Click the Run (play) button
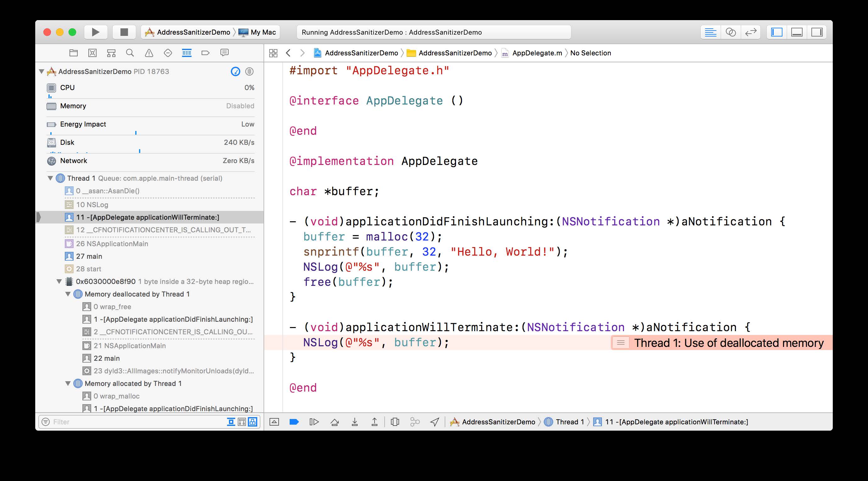The width and height of the screenshot is (868, 481). pyautogui.click(x=96, y=32)
